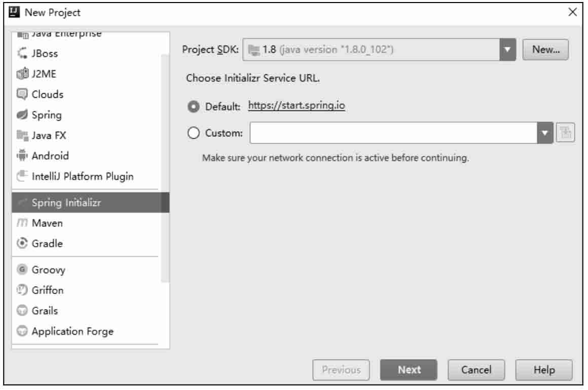Viewport: 588px width, 390px height.
Task: Pick the Android robot icon
Action: coord(22,155)
